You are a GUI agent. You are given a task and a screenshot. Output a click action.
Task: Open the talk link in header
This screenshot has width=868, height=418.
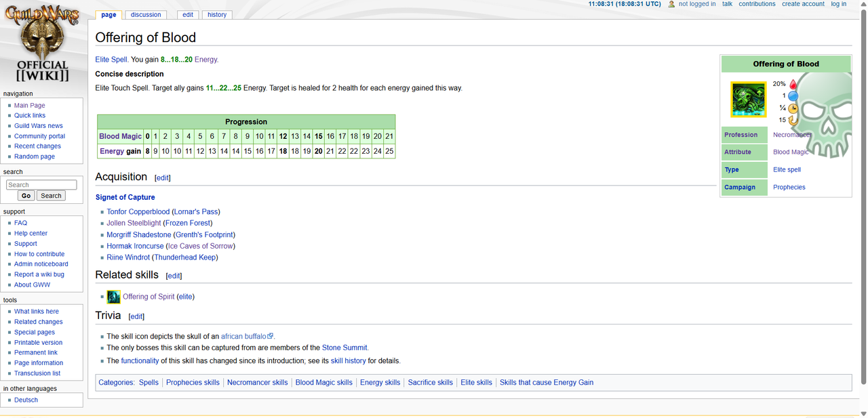(x=727, y=4)
